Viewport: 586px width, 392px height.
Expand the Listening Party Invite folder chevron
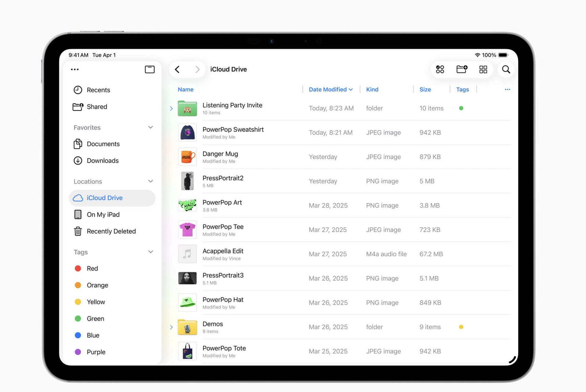[x=171, y=108]
